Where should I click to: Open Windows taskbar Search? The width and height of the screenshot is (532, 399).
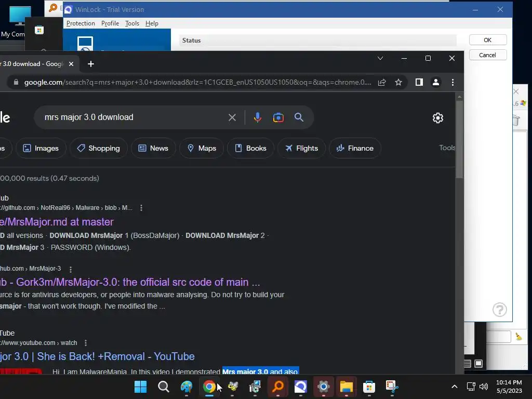[x=164, y=387]
